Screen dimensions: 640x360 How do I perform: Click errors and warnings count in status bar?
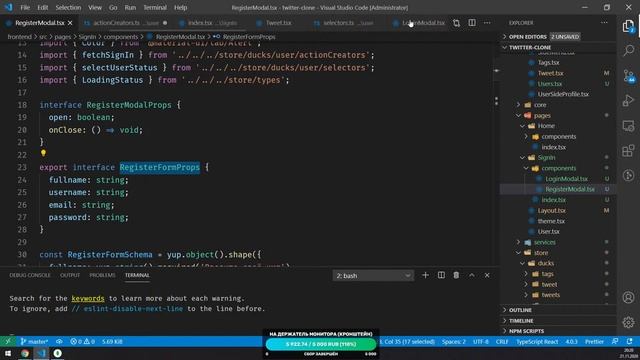[82, 342]
